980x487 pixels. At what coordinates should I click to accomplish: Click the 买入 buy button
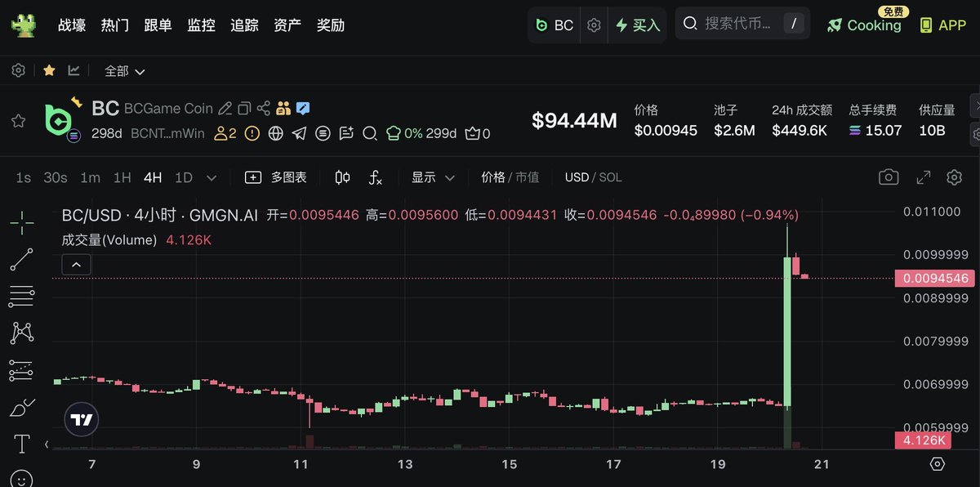click(x=638, y=25)
